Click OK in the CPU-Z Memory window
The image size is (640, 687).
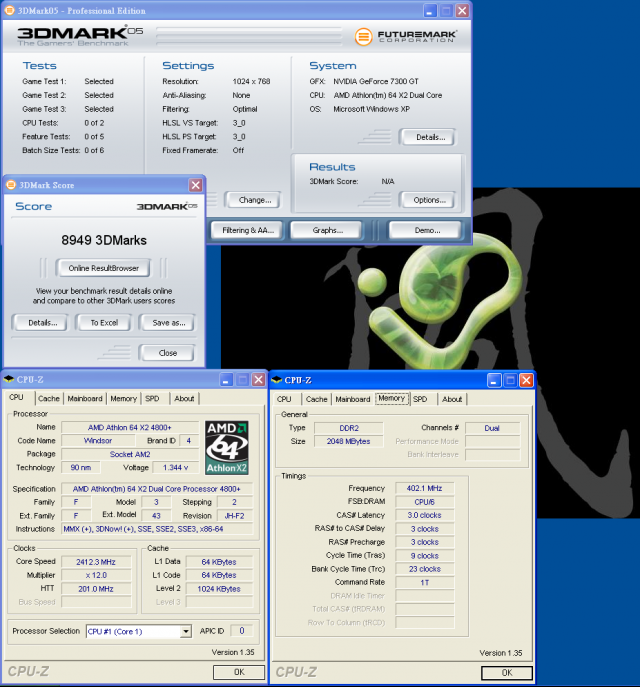pyautogui.click(x=507, y=673)
